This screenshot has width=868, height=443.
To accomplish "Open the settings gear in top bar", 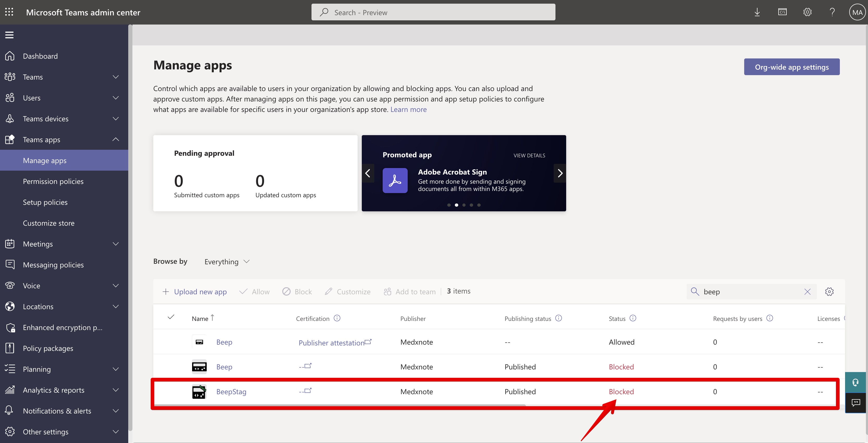I will click(807, 13).
